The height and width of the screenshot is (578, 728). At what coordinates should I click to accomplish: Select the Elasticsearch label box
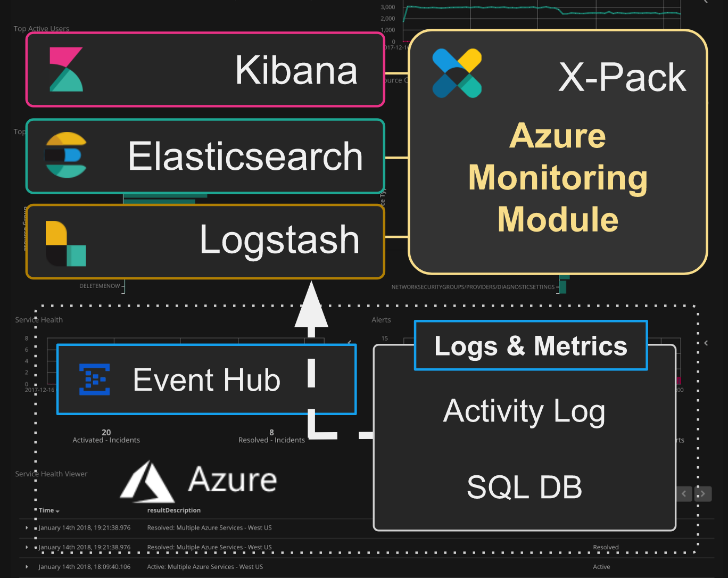coord(205,156)
